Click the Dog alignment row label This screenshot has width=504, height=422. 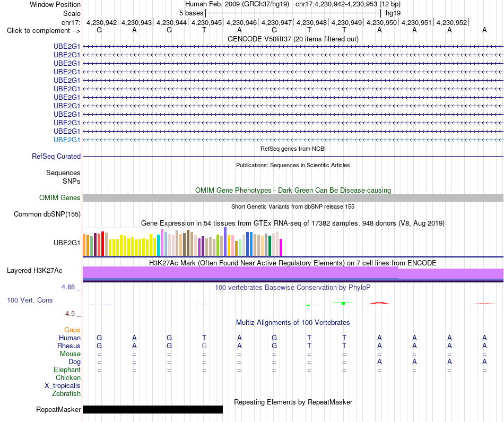(x=74, y=362)
